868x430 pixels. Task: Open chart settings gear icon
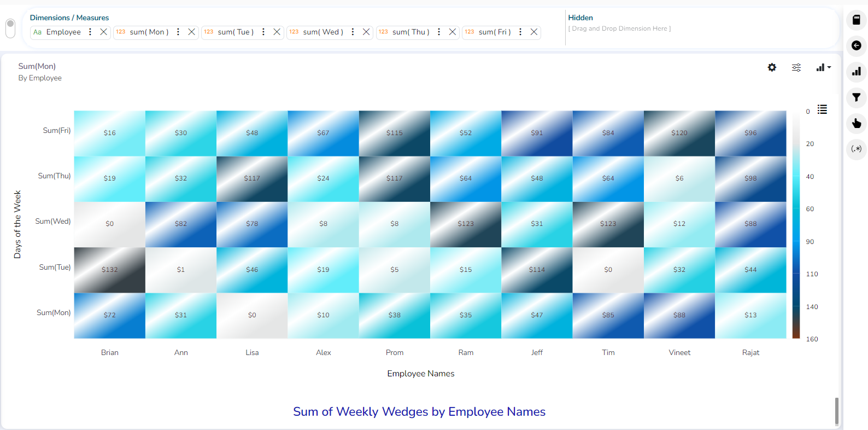point(772,67)
